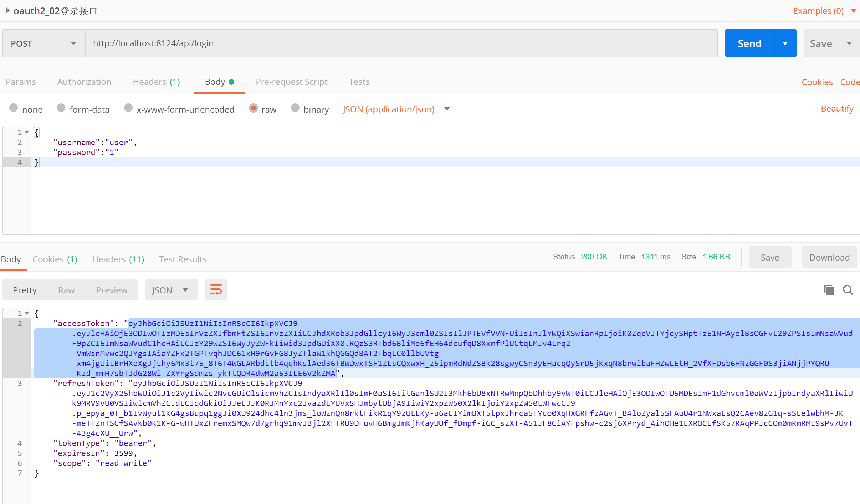Click the "username":"user" line in request body
860x504 pixels.
(x=95, y=142)
